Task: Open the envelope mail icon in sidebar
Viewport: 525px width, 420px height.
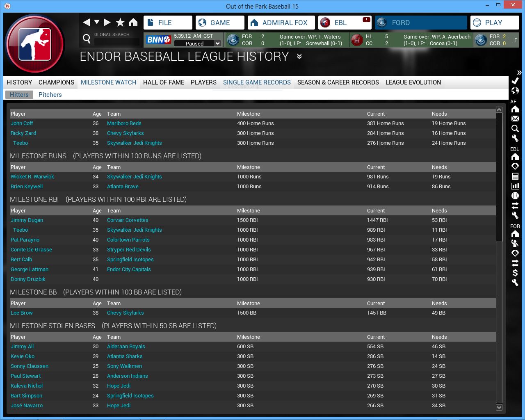Action: point(515,119)
